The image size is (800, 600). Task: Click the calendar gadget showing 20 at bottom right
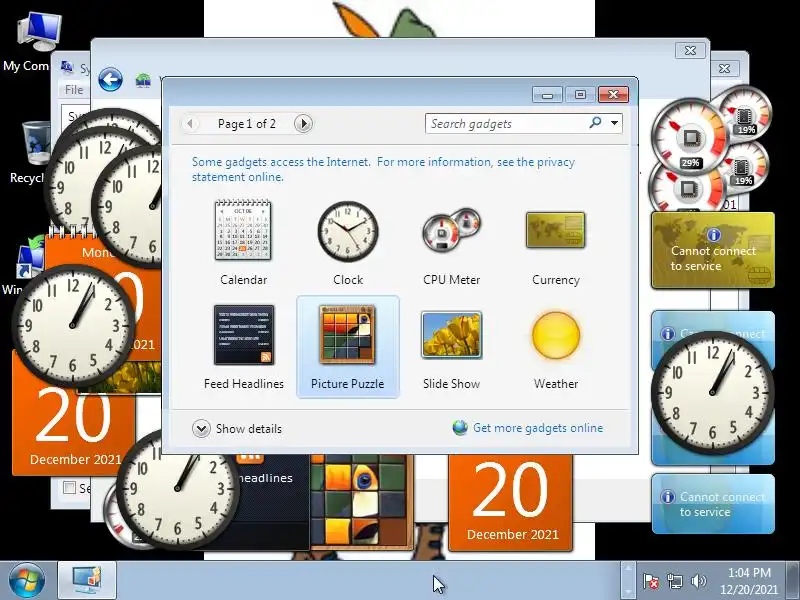[511, 504]
